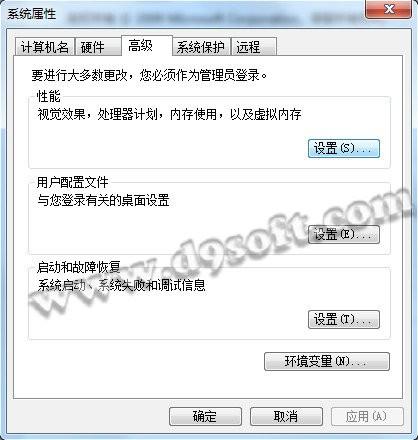Screen dimensions: 418x440
Task: Confirm changes with 确定 button
Action: (x=205, y=416)
